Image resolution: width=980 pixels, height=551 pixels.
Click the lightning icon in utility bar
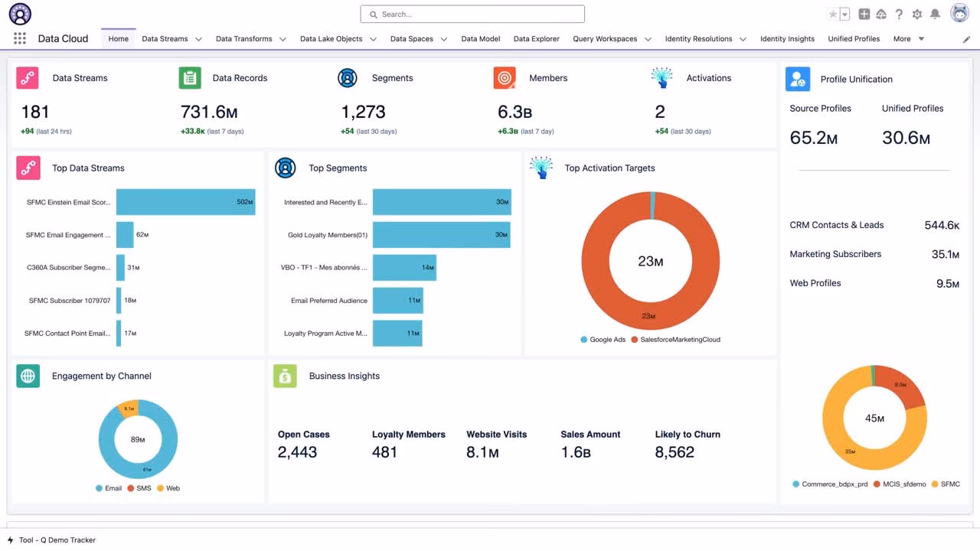(11, 540)
